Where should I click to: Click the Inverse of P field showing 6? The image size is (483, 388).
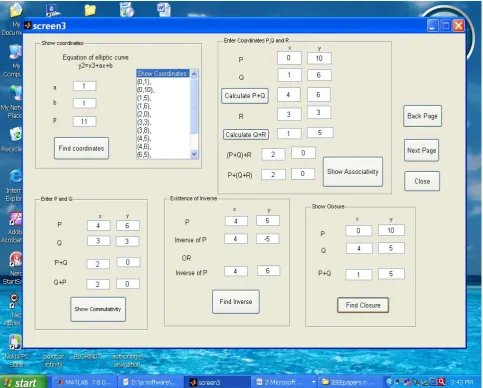pos(268,271)
